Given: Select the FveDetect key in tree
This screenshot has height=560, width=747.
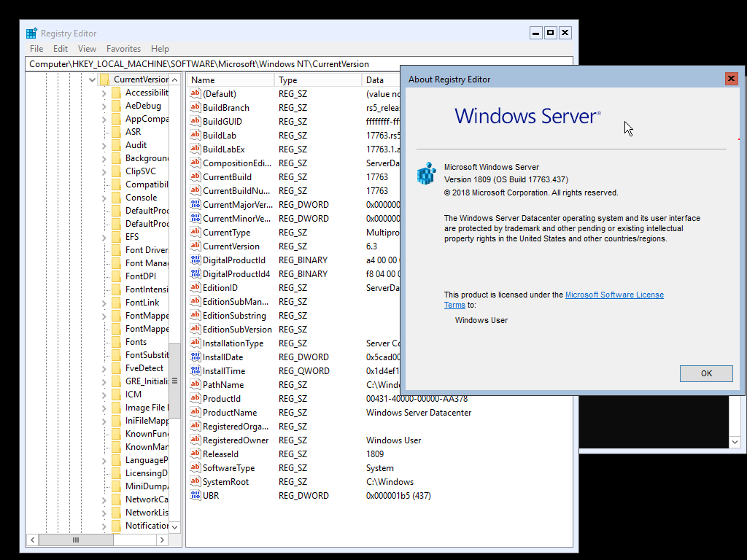Looking at the screenshot, I should tap(144, 368).
